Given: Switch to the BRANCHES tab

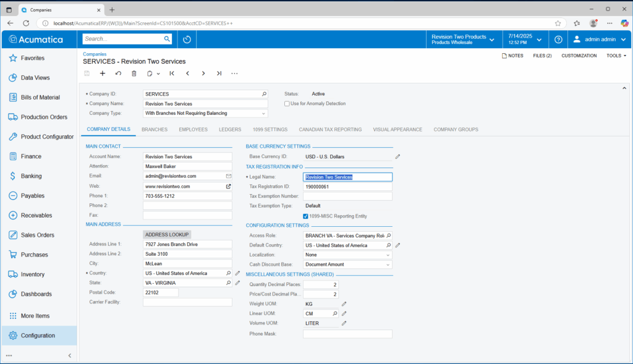Looking at the screenshot, I should click(155, 130).
